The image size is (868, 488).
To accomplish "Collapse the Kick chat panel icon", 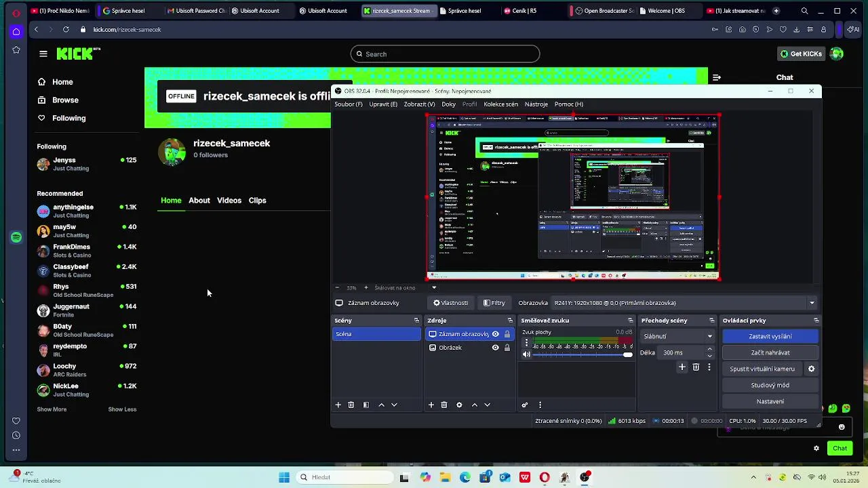I will coord(717,77).
